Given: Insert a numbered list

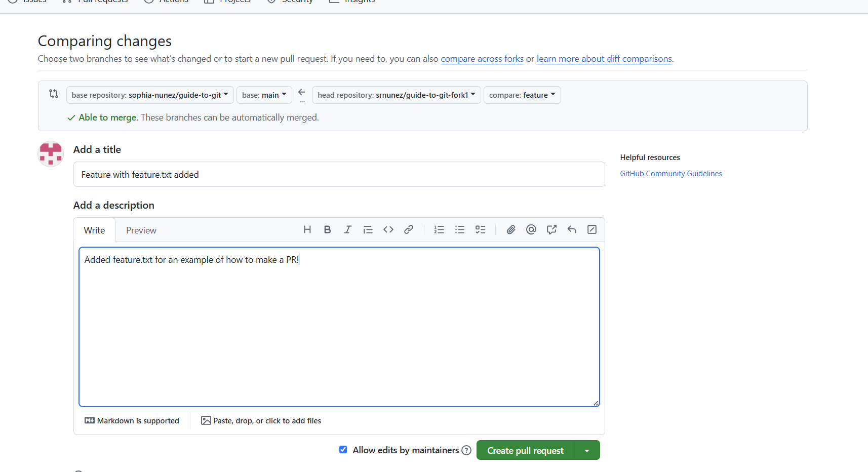Looking at the screenshot, I should coord(439,229).
